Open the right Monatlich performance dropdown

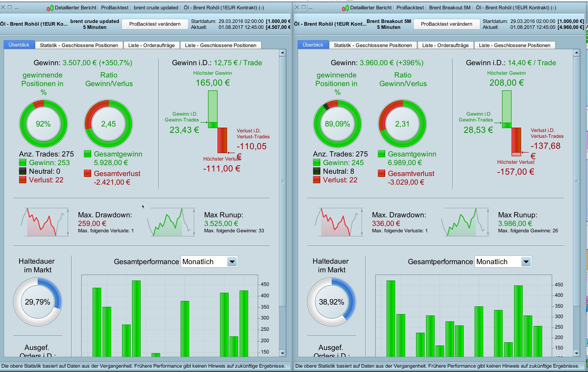[x=526, y=262]
